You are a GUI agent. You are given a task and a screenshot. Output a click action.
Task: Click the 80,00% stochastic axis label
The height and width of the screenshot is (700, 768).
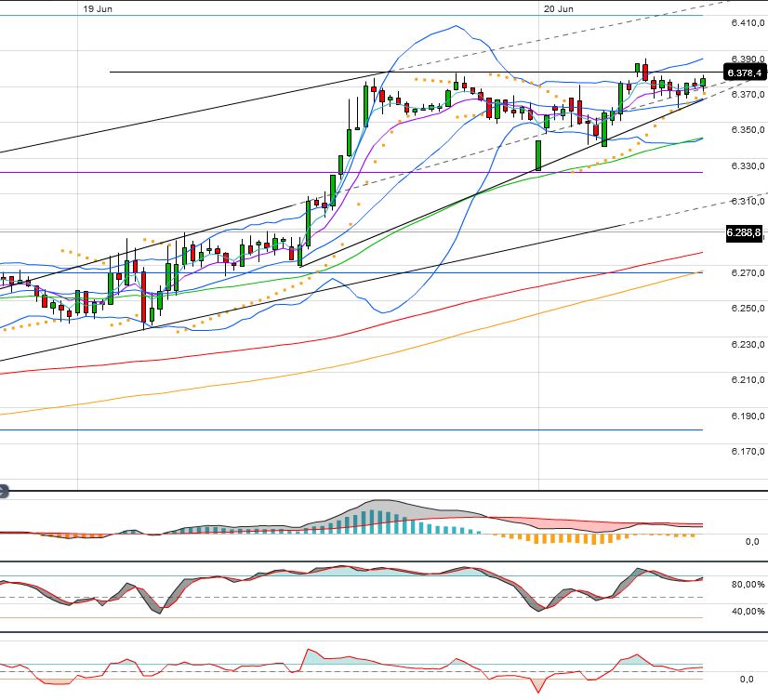tap(748, 585)
